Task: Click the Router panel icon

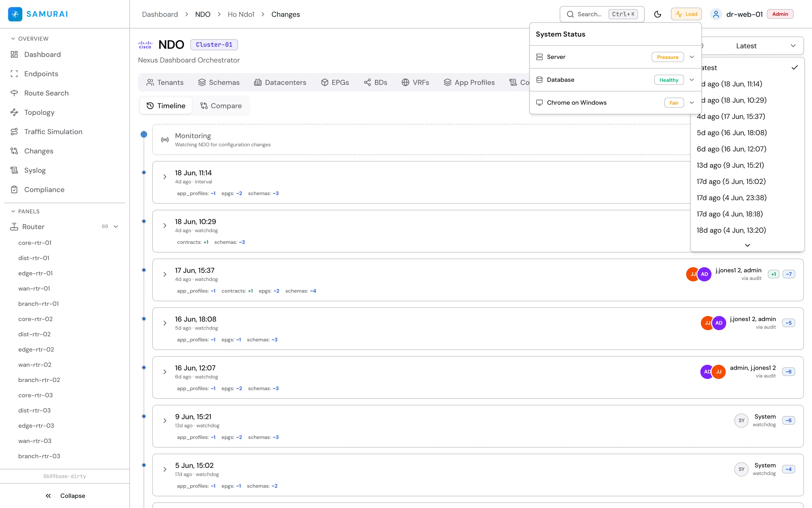Action: point(14,227)
